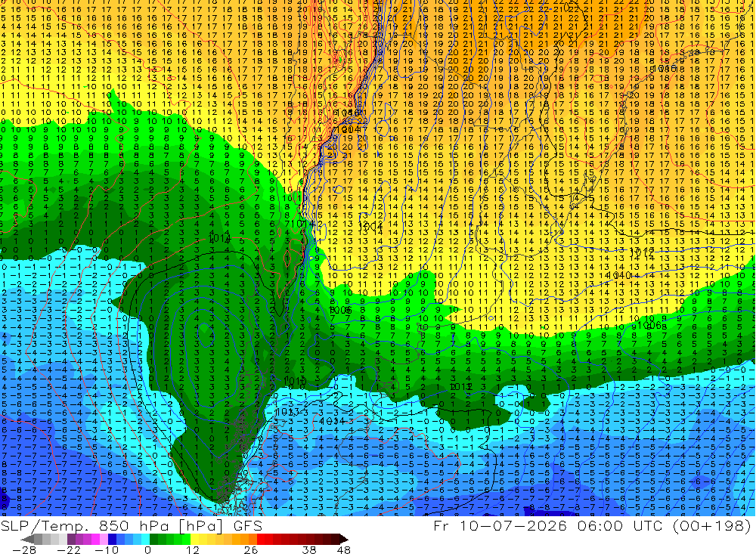Select the legend scale value 48
The width and height of the screenshot is (756, 554).
click(343, 549)
